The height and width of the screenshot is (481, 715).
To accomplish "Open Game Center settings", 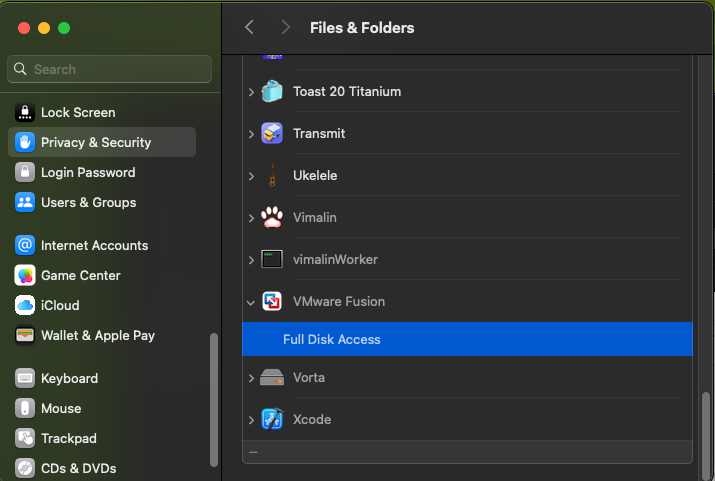I will 102,275.
